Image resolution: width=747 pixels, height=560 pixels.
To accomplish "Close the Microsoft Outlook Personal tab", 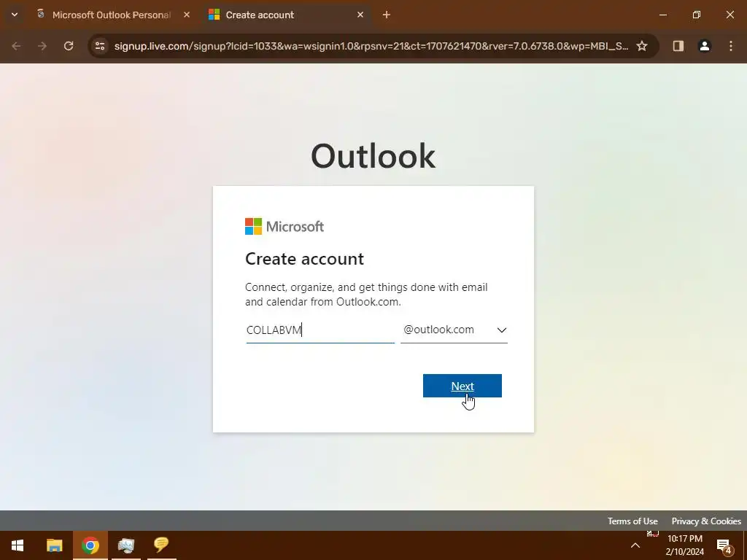I will tap(187, 15).
